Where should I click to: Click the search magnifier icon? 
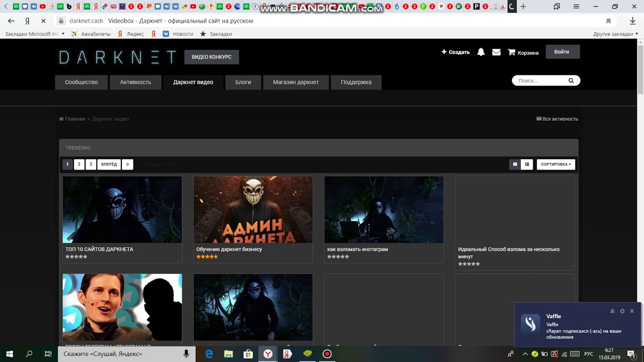coord(571,80)
